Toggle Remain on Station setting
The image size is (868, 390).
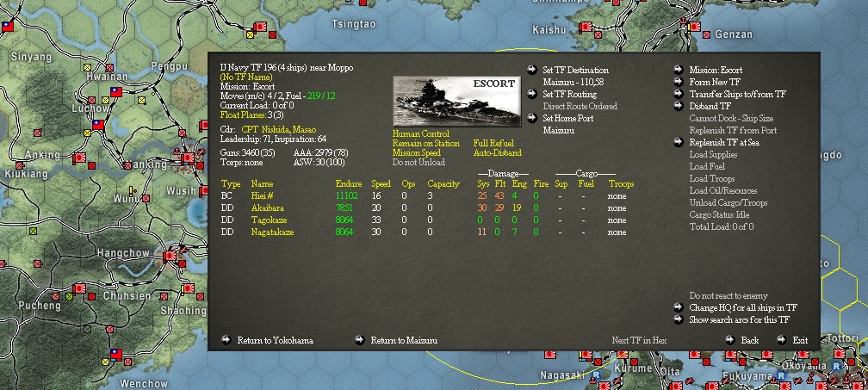[426, 143]
